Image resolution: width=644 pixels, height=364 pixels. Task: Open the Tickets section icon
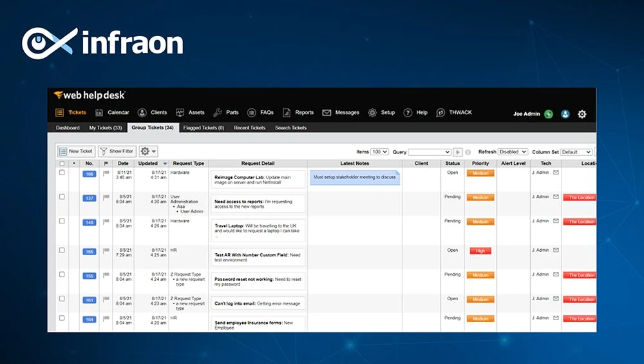(59, 113)
